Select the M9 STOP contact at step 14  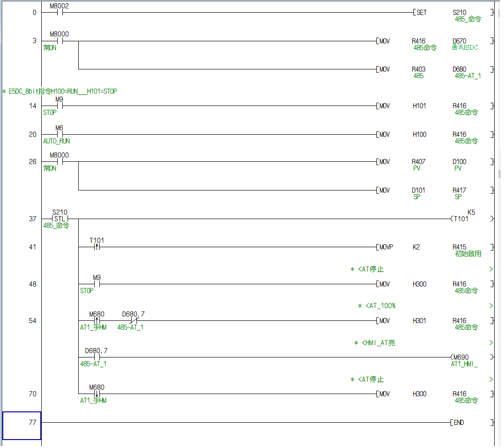(x=60, y=106)
